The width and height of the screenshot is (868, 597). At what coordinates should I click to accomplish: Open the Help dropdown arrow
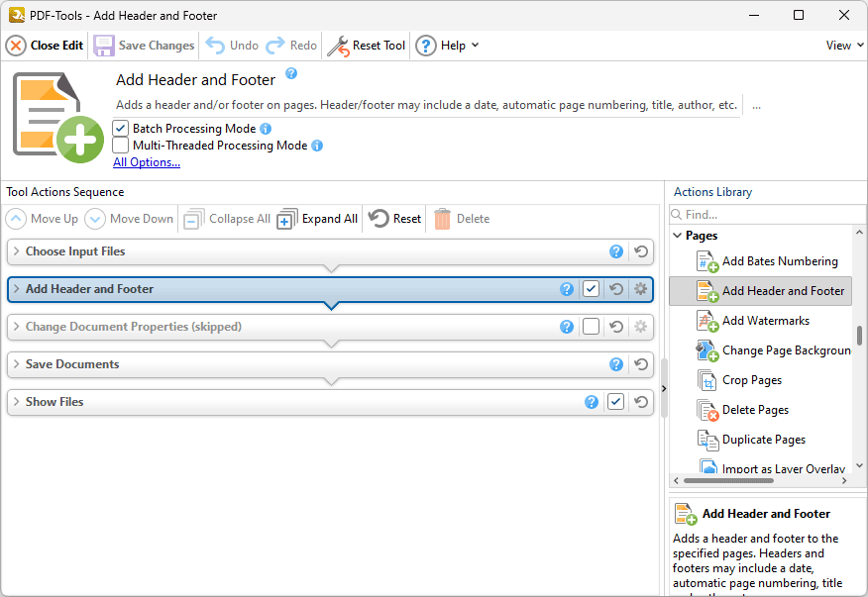click(x=475, y=46)
